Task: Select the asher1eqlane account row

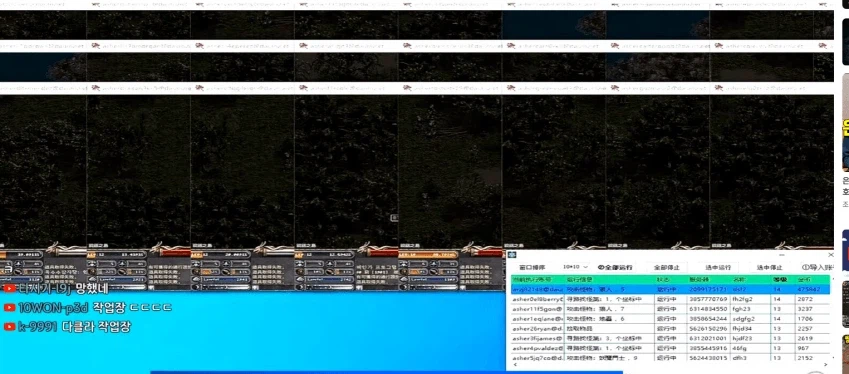Action: (670, 319)
